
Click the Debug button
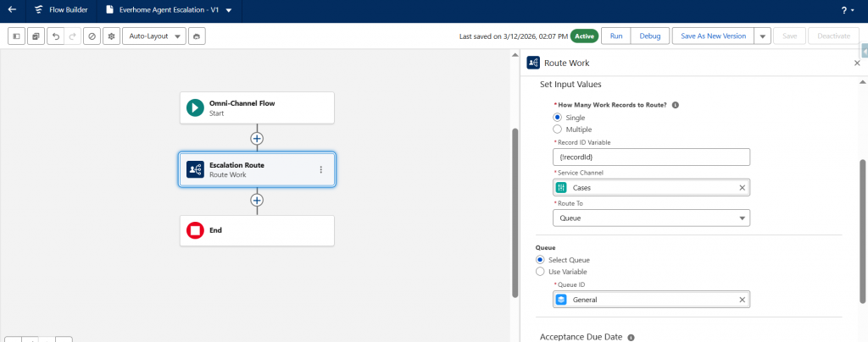click(x=649, y=36)
